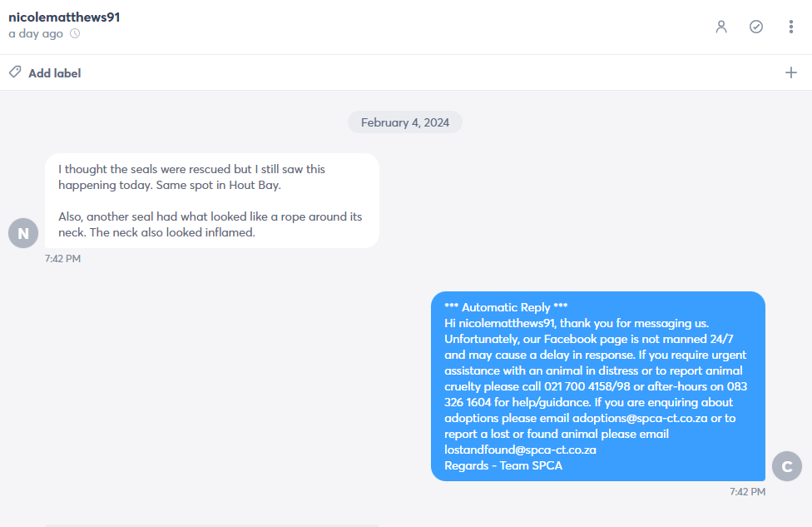812x527 pixels.
Task: Open the assign user person icon
Action: pos(720,27)
